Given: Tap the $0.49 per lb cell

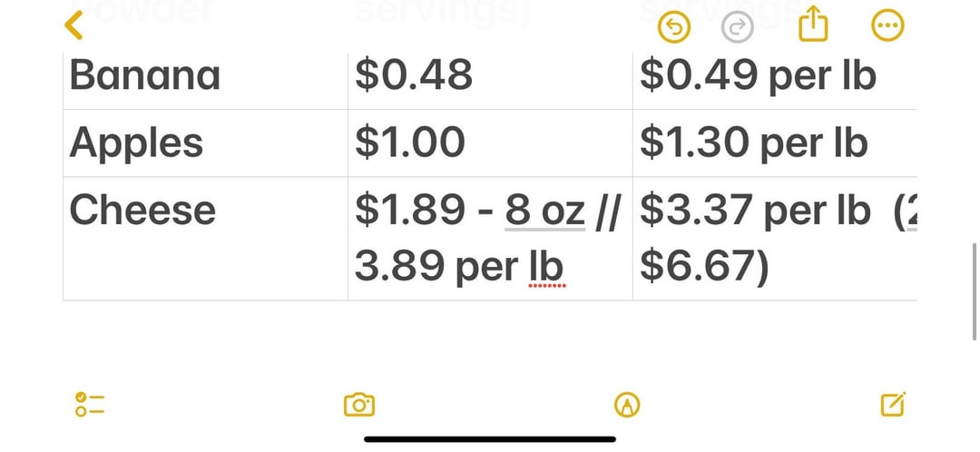Looking at the screenshot, I should coord(775,82).
